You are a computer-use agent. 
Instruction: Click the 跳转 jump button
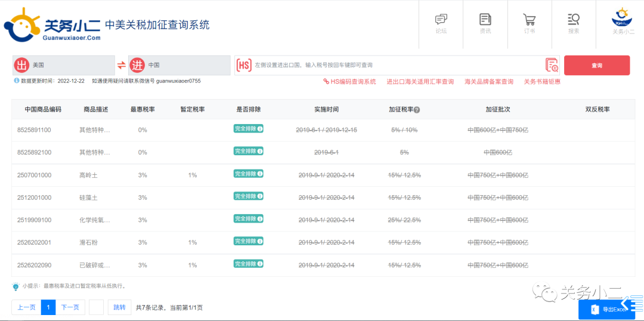119,307
